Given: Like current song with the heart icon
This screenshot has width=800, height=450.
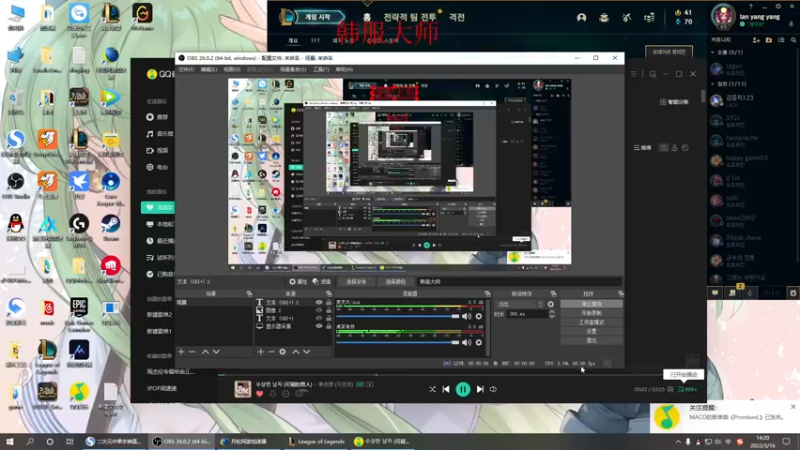Looking at the screenshot, I should [260, 394].
